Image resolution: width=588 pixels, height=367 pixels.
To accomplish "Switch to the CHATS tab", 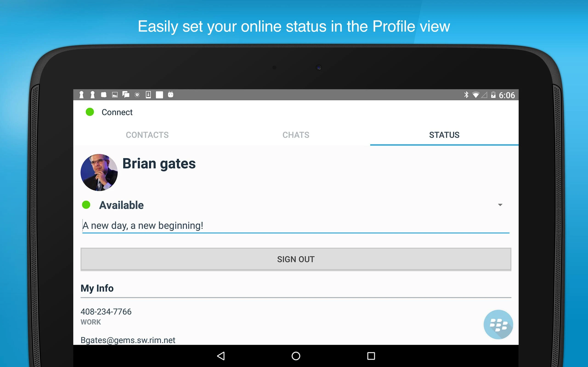I will (296, 135).
